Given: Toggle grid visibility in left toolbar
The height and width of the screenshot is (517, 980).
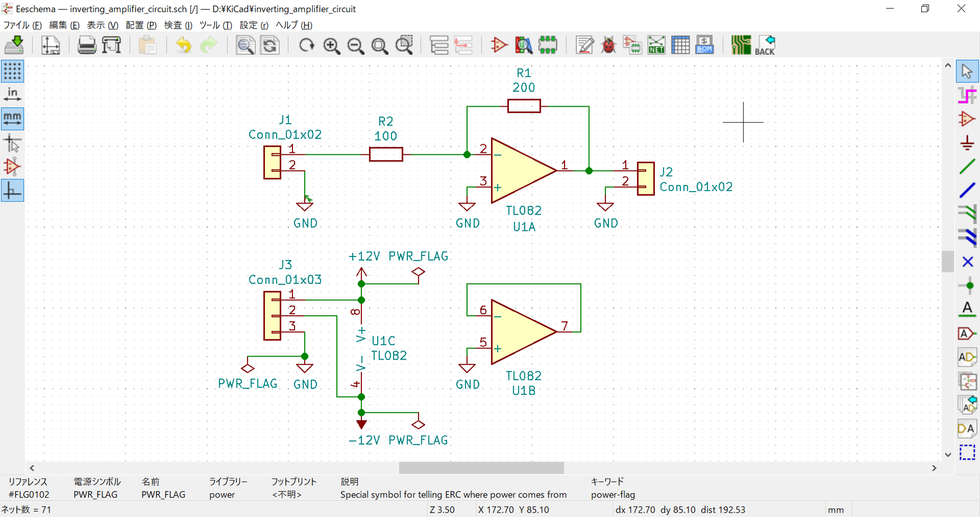Looking at the screenshot, I should click(12, 72).
